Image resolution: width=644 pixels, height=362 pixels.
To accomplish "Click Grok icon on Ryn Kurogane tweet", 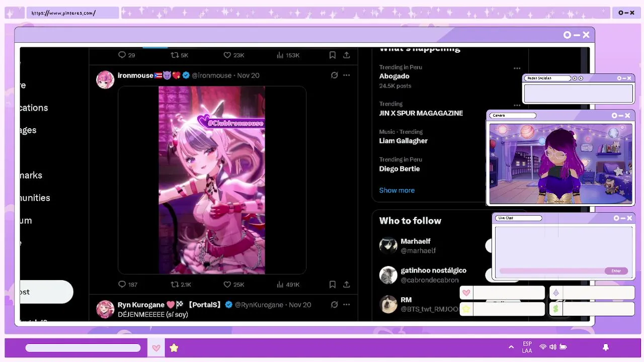I will [x=334, y=304].
